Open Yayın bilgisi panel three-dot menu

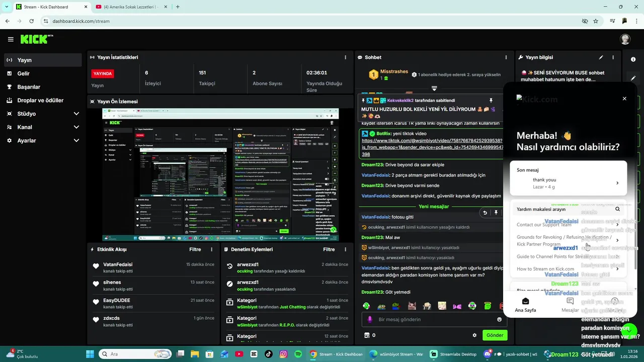pos(613,57)
